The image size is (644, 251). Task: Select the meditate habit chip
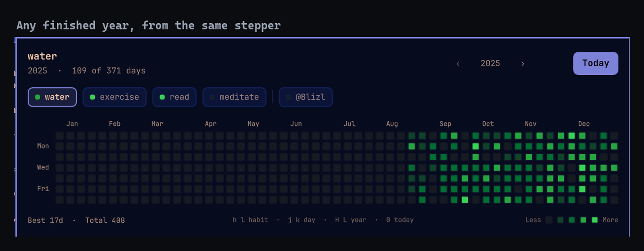click(234, 97)
